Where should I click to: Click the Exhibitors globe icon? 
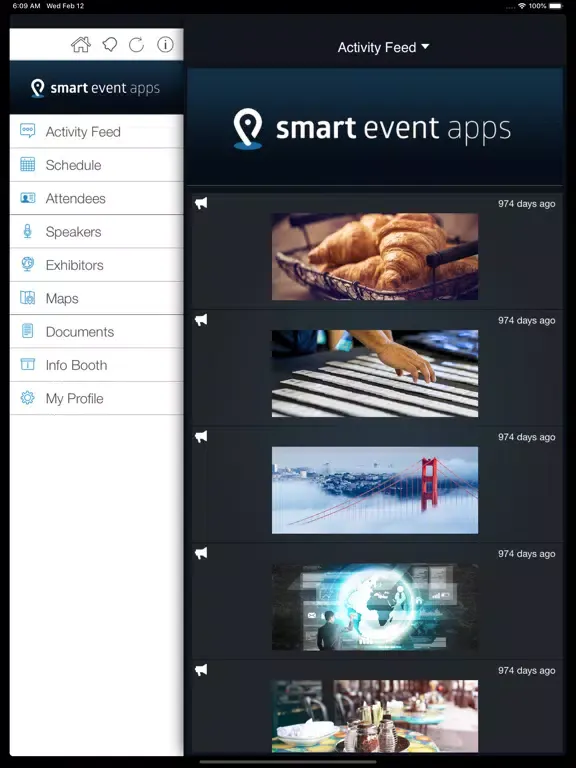27,264
